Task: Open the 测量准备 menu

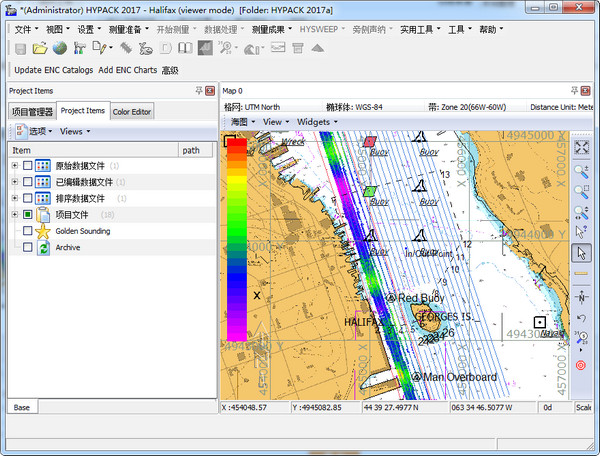Action: 129,29
